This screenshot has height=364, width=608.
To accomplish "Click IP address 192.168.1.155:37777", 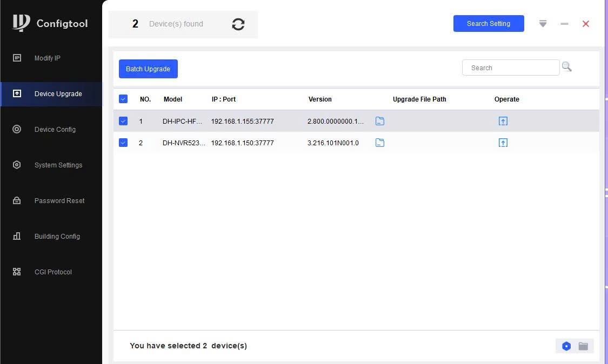I will (242, 121).
